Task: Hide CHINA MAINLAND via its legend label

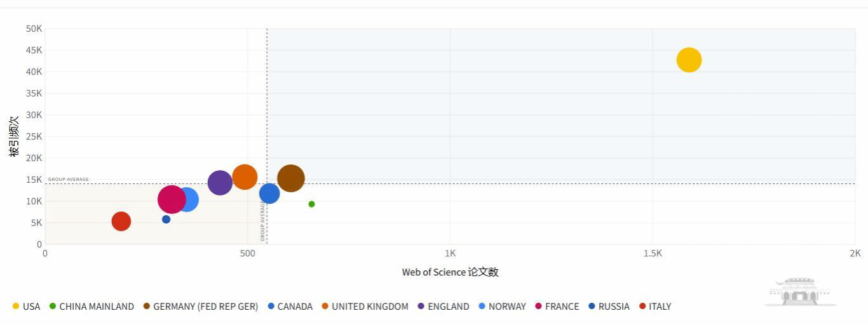Action: 96,307
